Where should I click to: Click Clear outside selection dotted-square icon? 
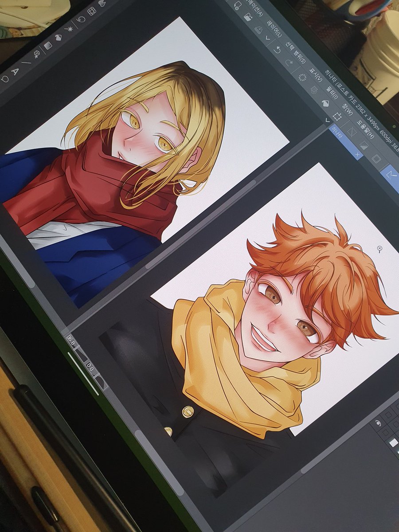pyautogui.click(x=313, y=90)
